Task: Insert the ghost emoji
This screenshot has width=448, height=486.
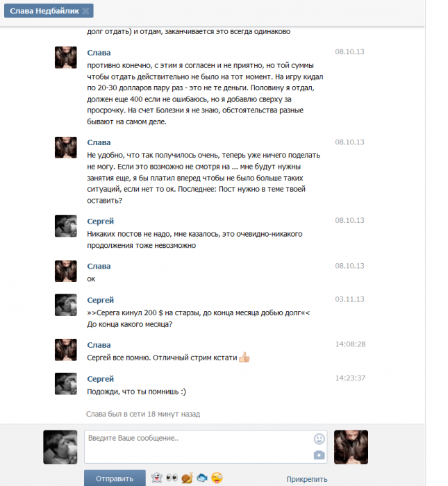Action: [157, 478]
